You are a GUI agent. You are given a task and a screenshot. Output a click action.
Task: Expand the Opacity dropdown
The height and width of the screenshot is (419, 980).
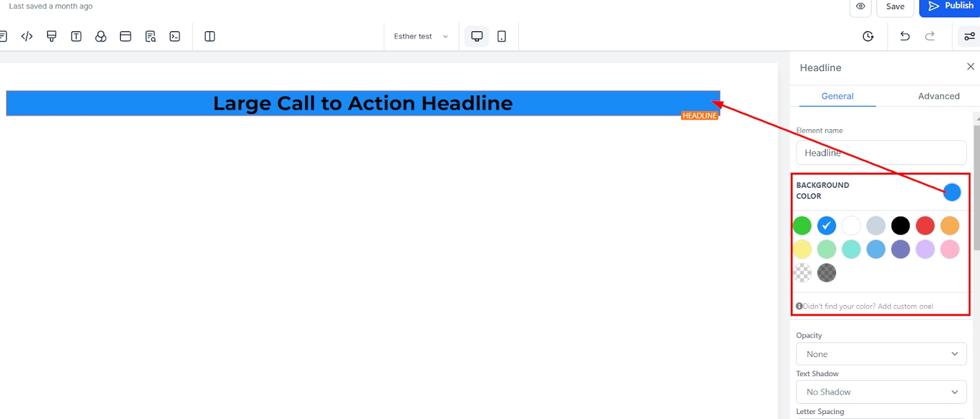click(x=881, y=354)
